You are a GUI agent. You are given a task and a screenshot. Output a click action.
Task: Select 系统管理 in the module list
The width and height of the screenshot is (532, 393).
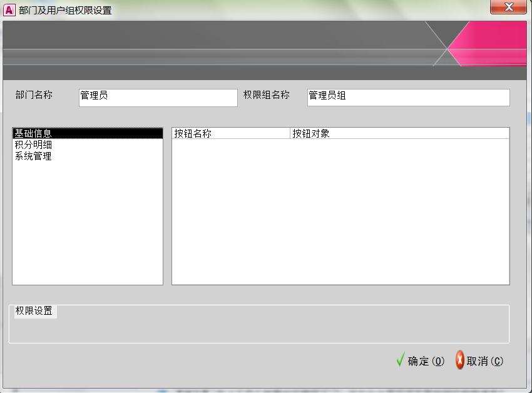click(88, 156)
